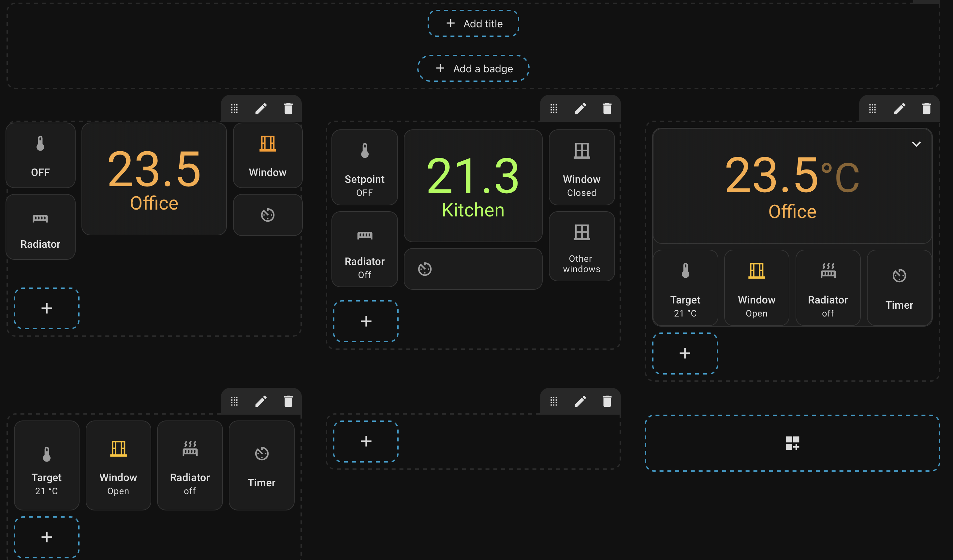
Task: Click the 21.3 Kitchen temperature card
Action: [x=473, y=186]
